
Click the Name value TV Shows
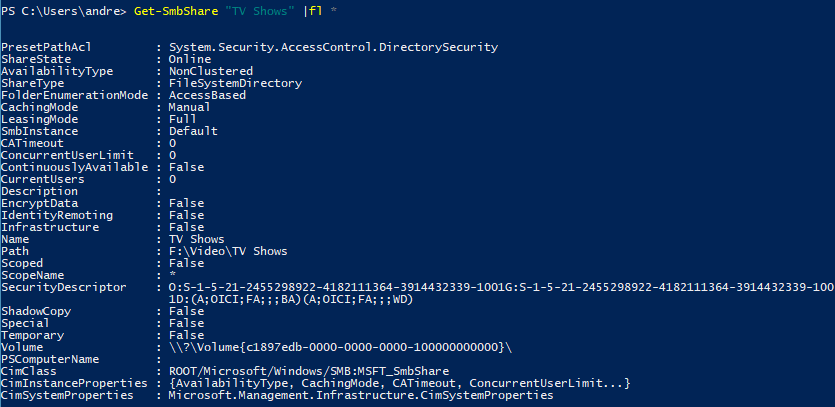click(197, 239)
